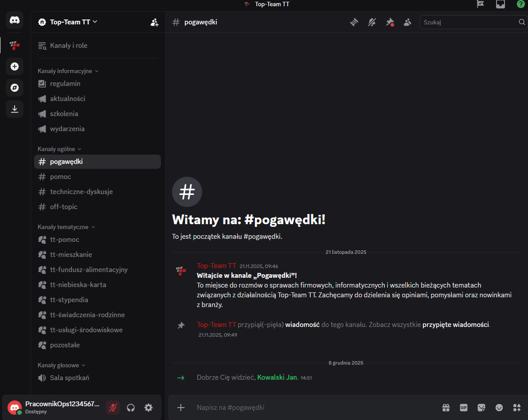Open the tt-pomoc forum channel
Image resolution: width=528 pixels, height=420 pixels.
98,240
